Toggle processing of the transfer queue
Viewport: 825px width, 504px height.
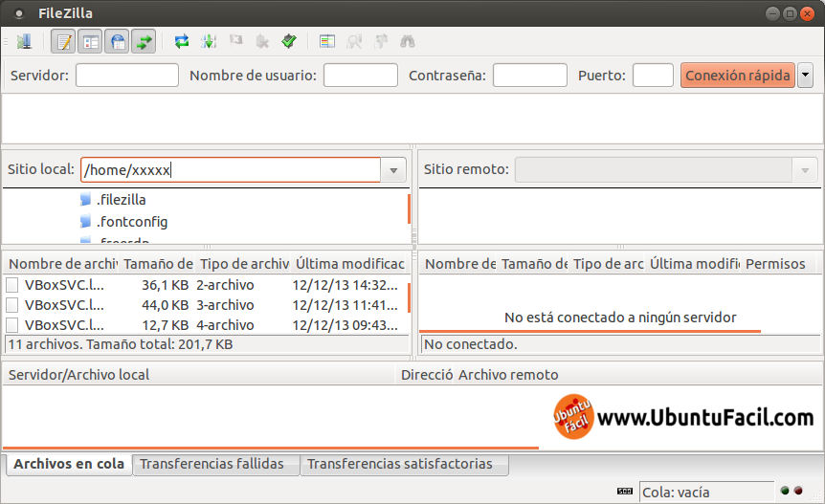(209, 41)
